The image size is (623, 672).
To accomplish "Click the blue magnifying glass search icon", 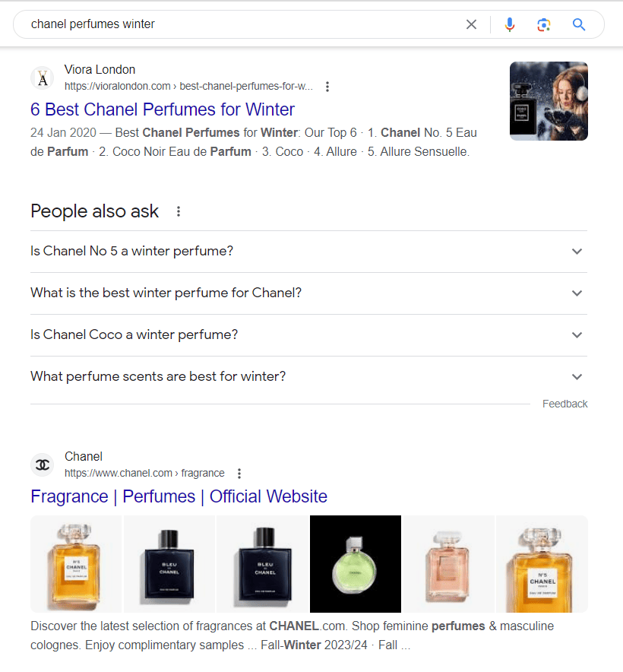I will coord(579,24).
